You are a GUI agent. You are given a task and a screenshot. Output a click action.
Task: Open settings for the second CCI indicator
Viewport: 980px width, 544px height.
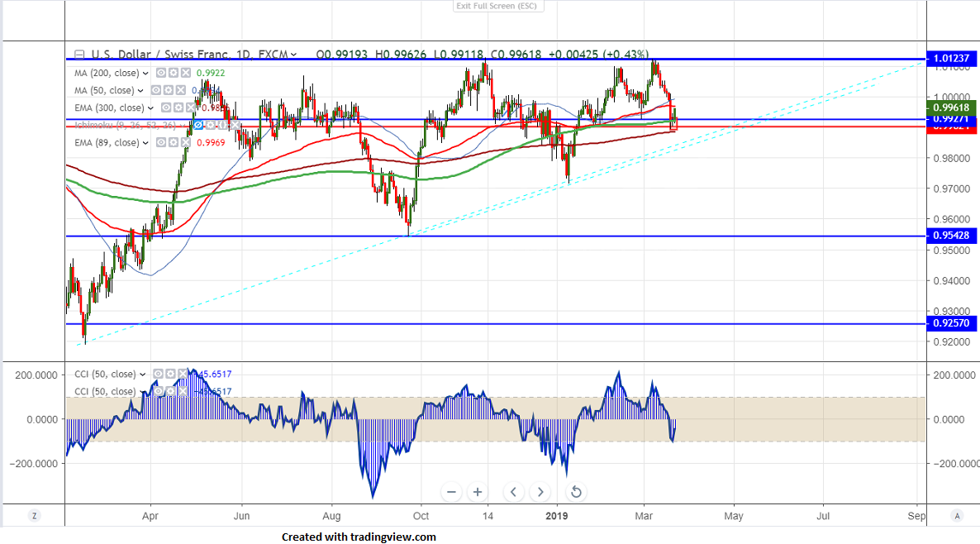pyautogui.click(x=170, y=391)
